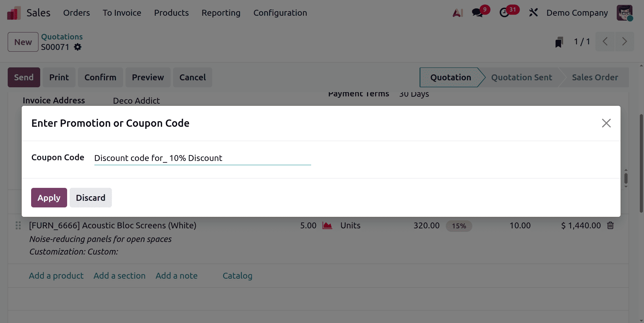Close the coupon code dialog
The height and width of the screenshot is (323, 644).
(x=606, y=123)
